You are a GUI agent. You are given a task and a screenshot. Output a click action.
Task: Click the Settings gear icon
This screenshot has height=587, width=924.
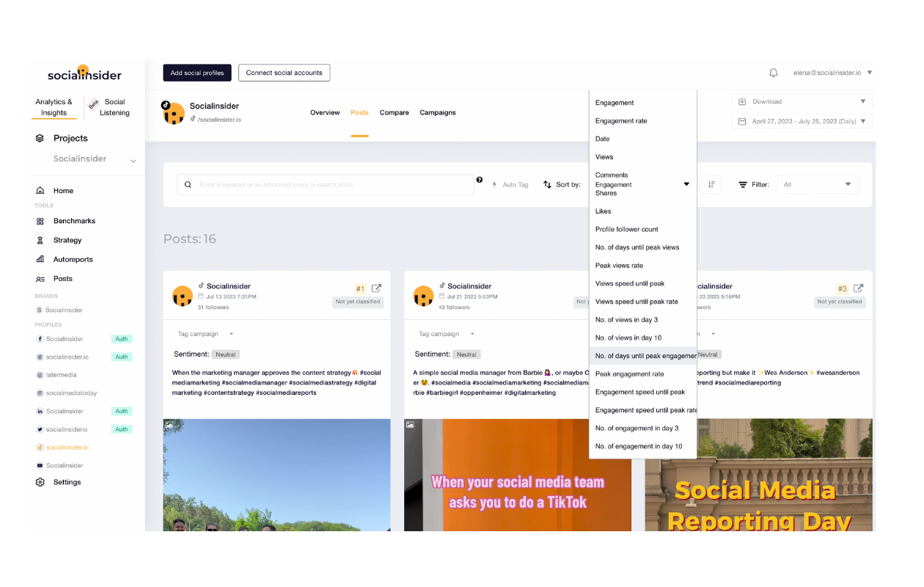(40, 482)
